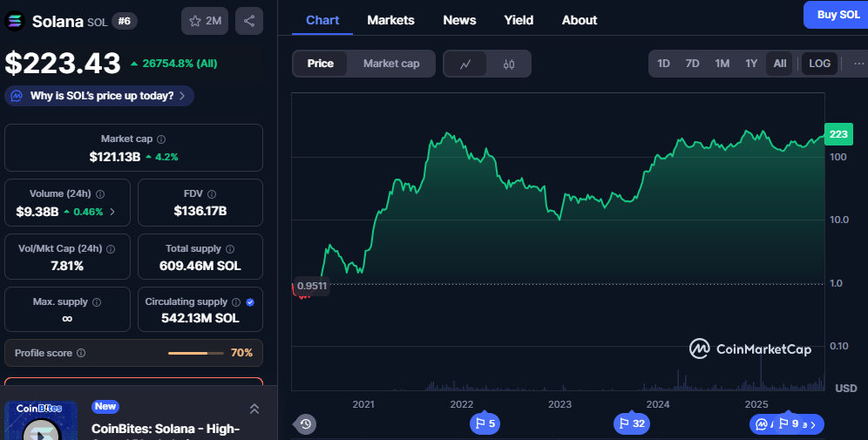Screen dimensions: 868x440
Task: Click Total supply info icon
Action: (230, 249)
